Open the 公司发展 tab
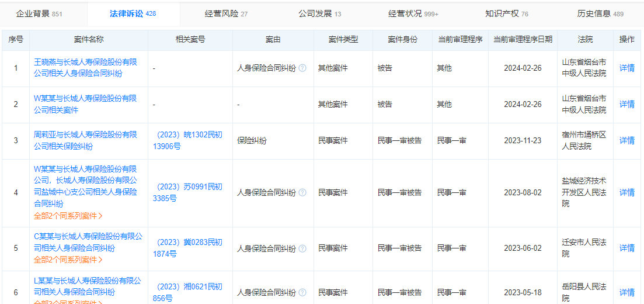This screenshot has height=304, width=644. [319, 14]
